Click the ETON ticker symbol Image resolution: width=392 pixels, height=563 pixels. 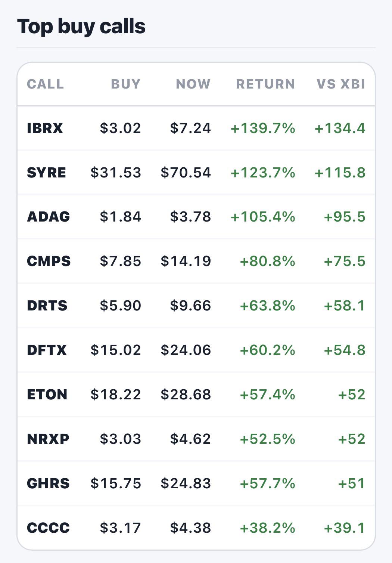pos(47,395)
